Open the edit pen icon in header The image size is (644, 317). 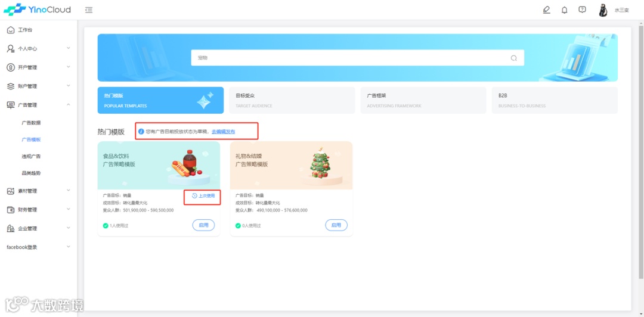pos(546,10)
